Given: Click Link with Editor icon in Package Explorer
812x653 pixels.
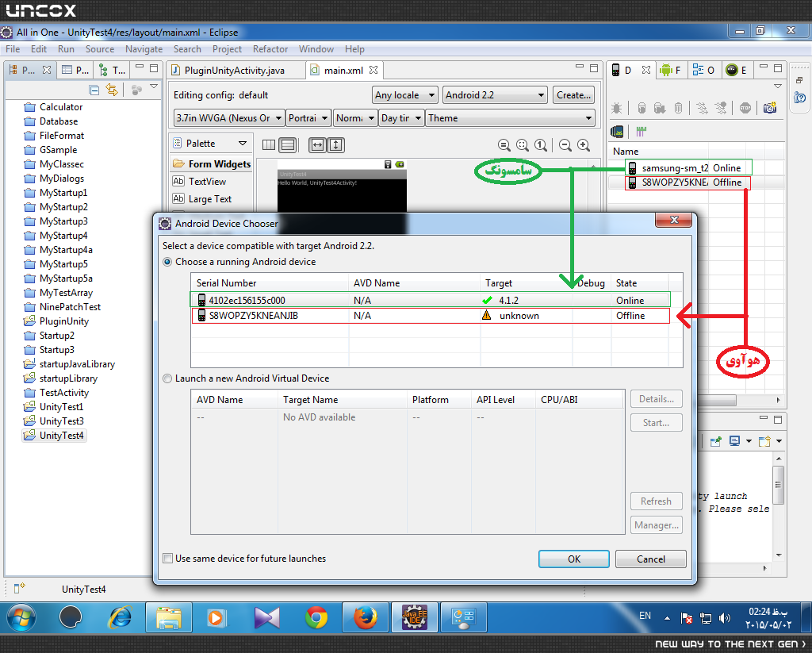Looking at the screenshot, I should pyautogui.click(x=111, y=90).
